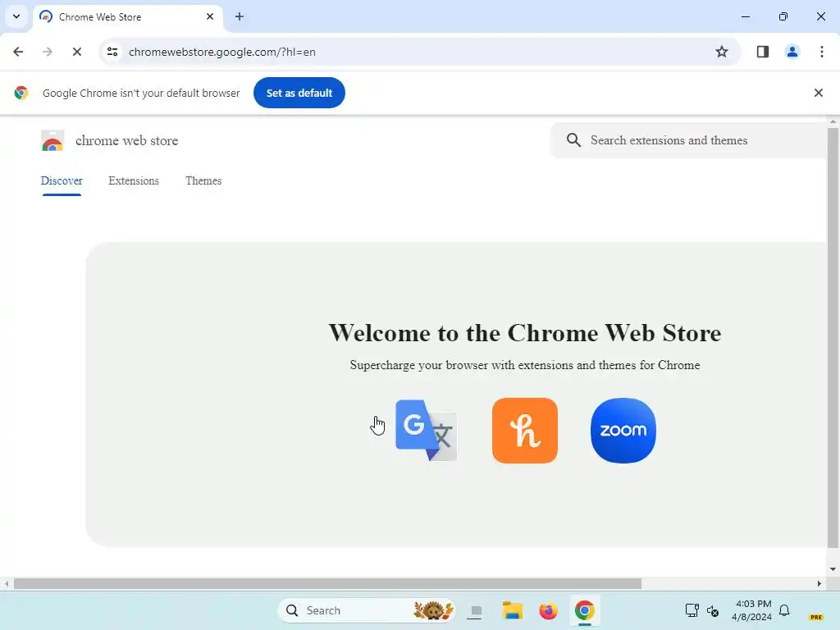Viewport: 840px width, 630px height.
Task: Open the network status tray icon
Action: point(692,610)
